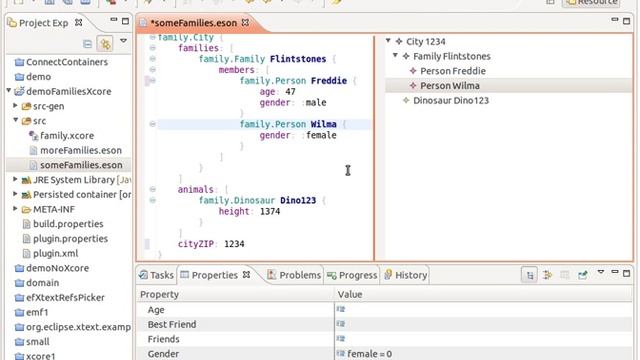Toggle Show Categories in Properties view
Viewport: 640px width, 360px height.
529,276
